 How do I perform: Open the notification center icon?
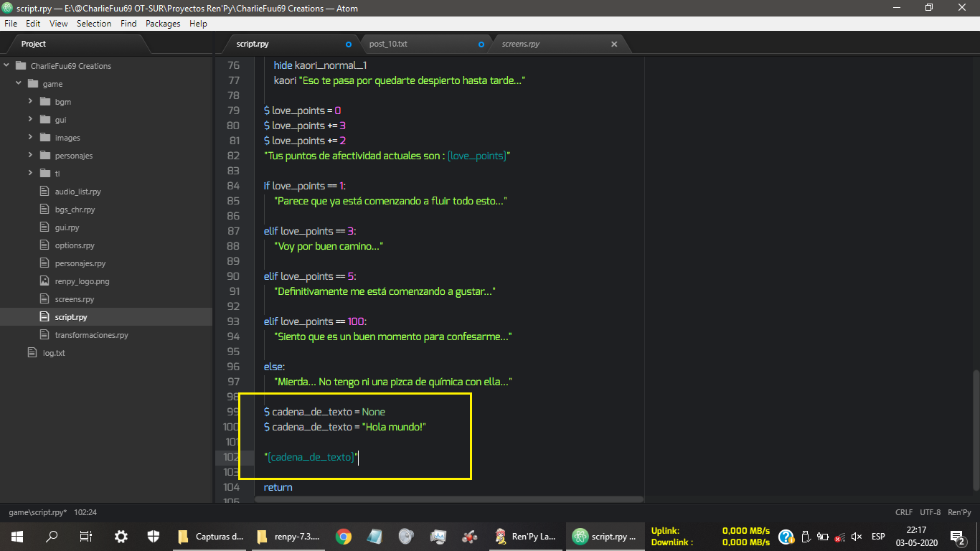(956, 536)
